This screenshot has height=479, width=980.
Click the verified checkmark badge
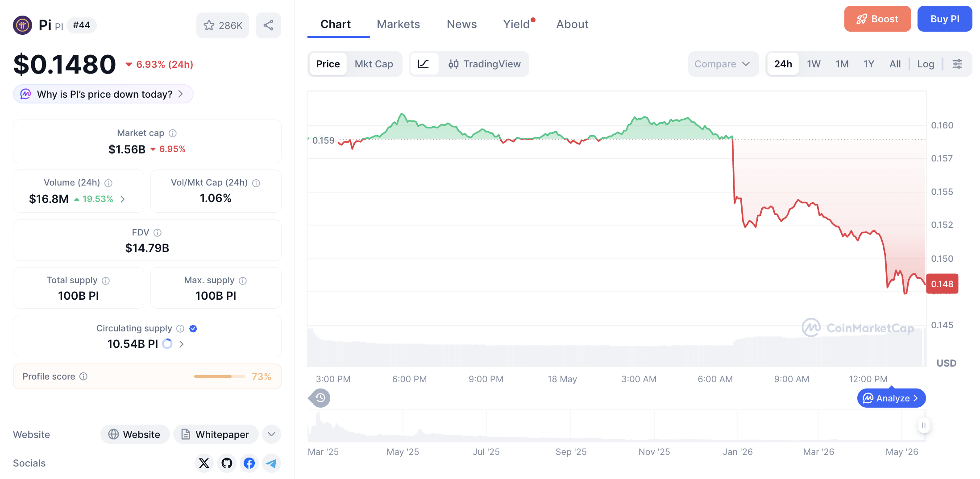193,329
